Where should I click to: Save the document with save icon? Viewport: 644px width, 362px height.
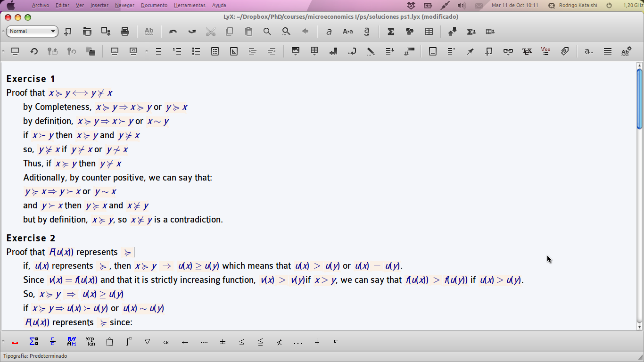point(106,32)
